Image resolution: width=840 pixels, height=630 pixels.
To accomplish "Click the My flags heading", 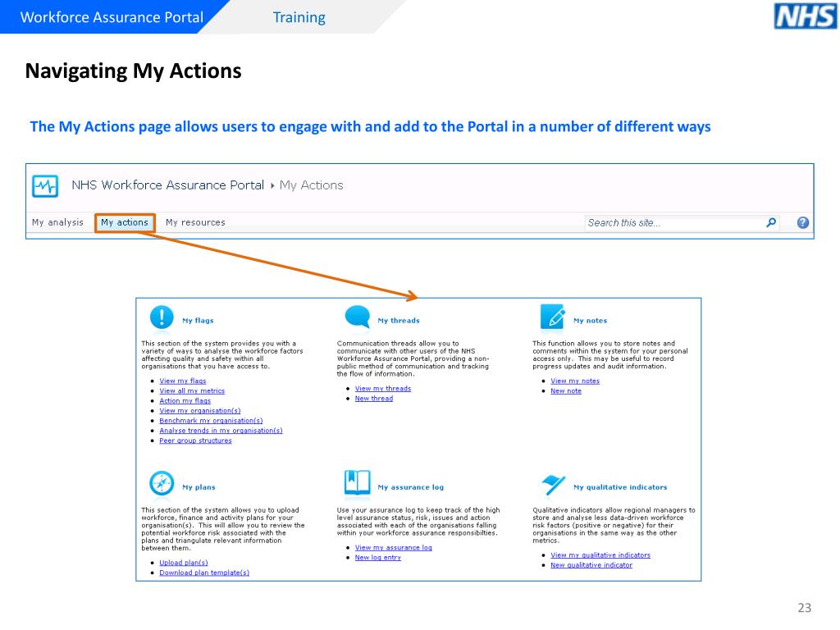I will [198, 321].
